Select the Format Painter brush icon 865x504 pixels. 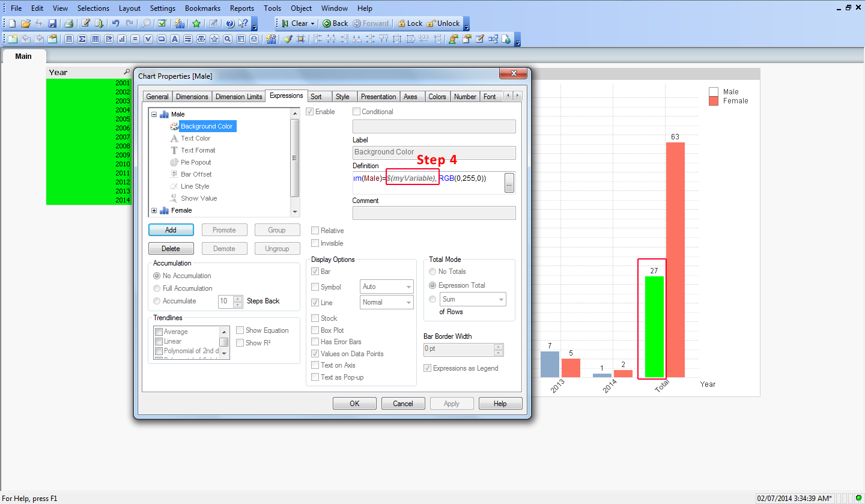point(288,39)
